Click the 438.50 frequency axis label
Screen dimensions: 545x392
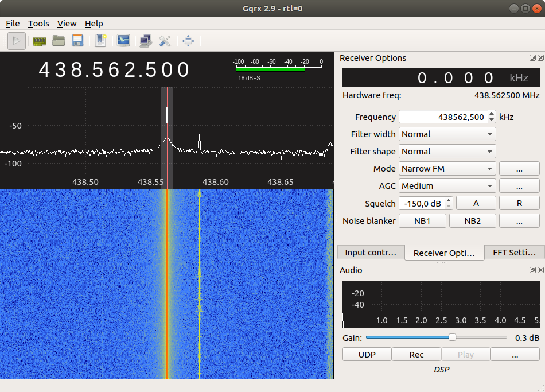click(x=85, y=182)
